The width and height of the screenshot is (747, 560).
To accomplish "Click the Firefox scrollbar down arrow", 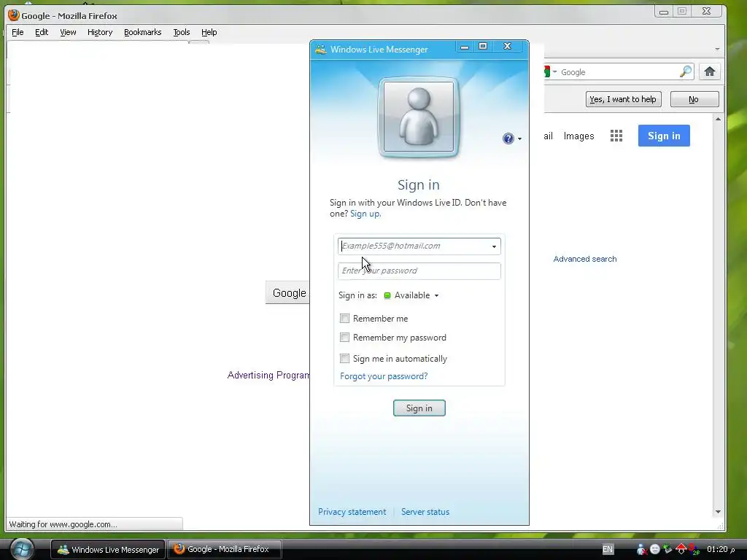I will tap(718, 512).
